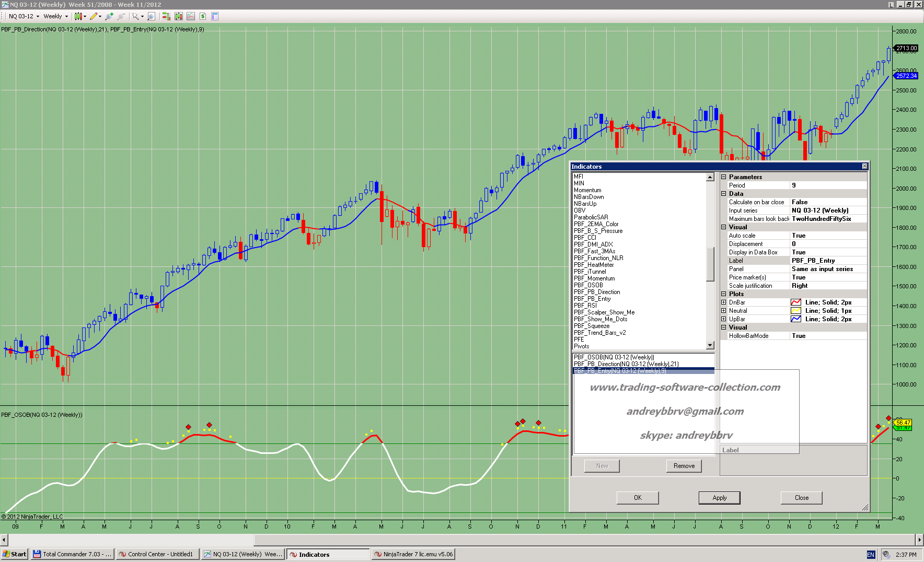
Task: Click the zoom in magnifier icon
Action: coord(109,16)
